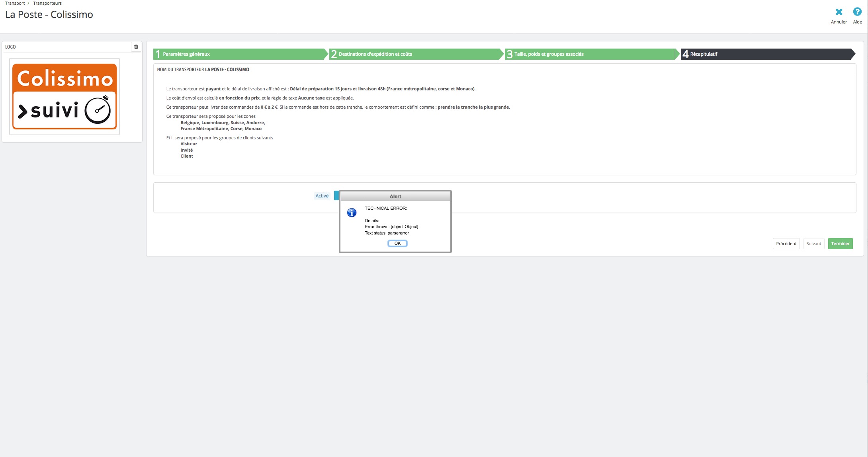
Task: Open the Transport breadcrumb link
Action: (x=15, y=3)
